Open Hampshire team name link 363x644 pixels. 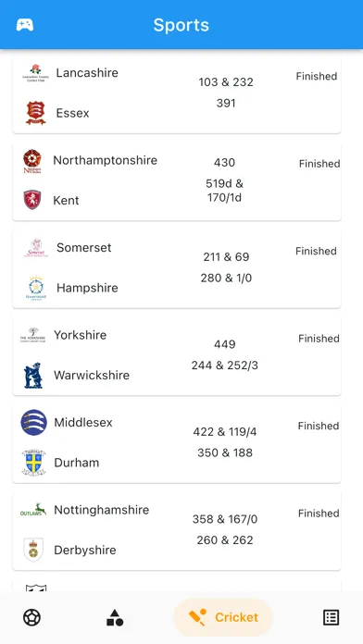pos(87,288)
